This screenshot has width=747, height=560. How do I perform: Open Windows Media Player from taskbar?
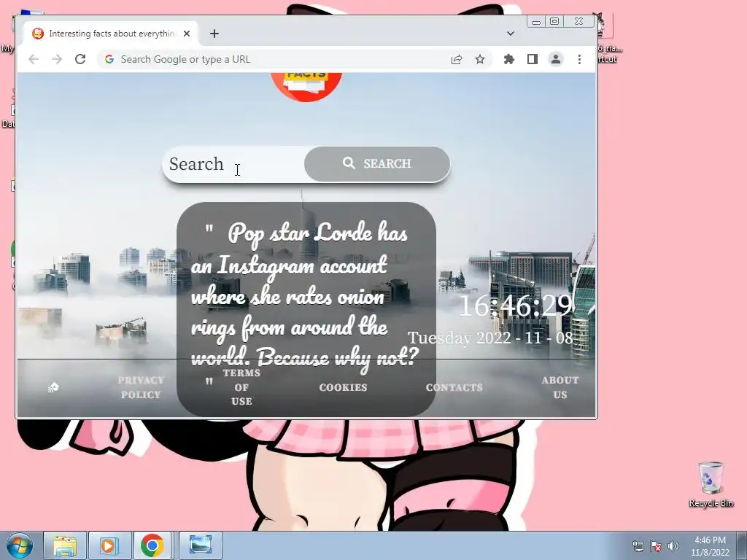[x=109, y=545]
